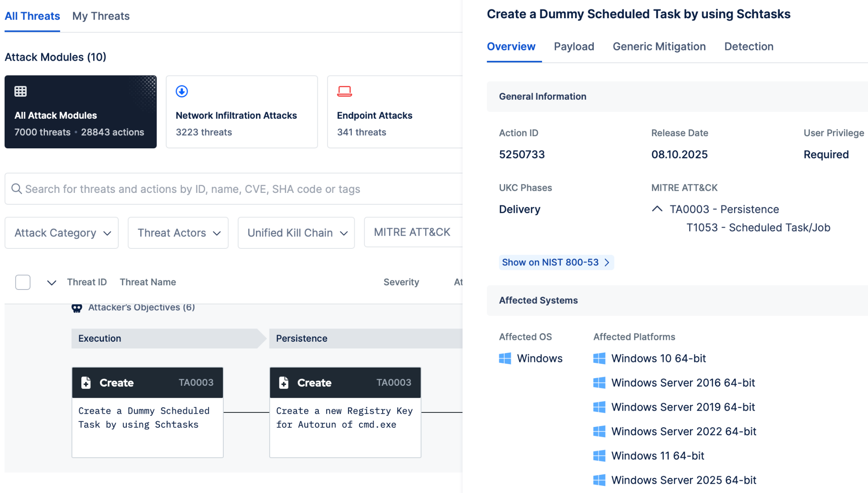This screenshot has width=868, height=493.
Task: Click the Show on NIST 800-53 link
Action: 556,262
